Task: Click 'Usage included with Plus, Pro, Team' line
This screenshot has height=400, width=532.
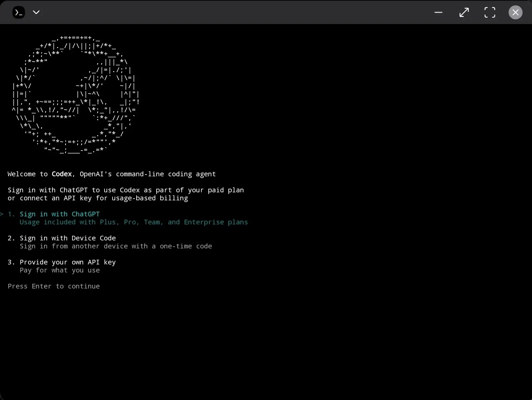Action: click(134, 222)
